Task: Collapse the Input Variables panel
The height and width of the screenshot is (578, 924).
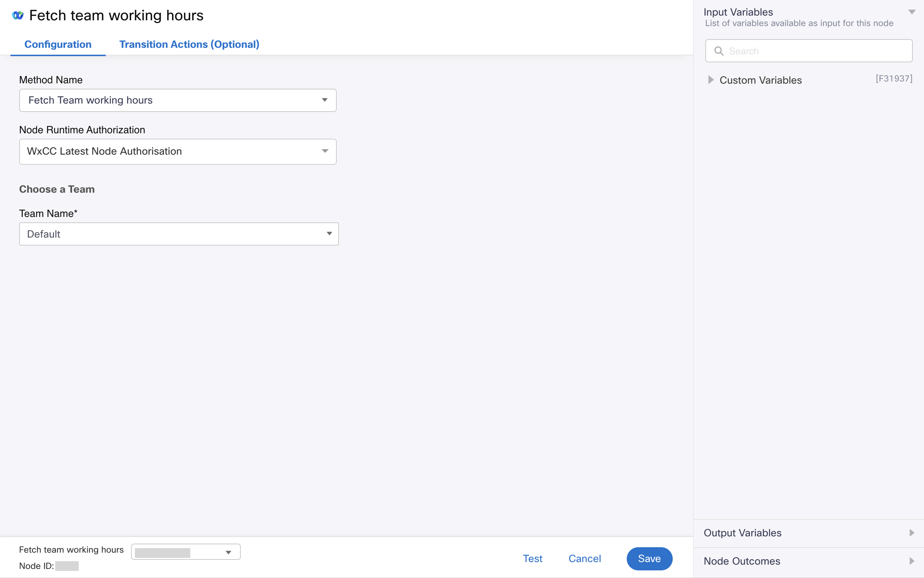Action: pos(912,12)
